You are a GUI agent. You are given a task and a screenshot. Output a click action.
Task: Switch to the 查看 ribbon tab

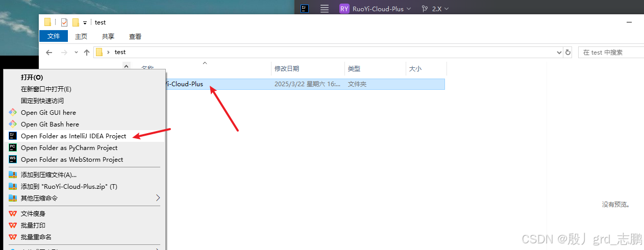point(135,36)
